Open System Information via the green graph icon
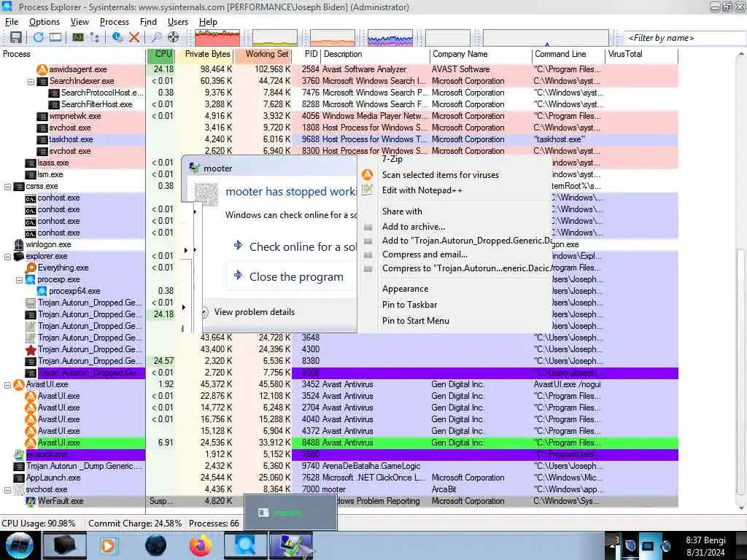 77,38
